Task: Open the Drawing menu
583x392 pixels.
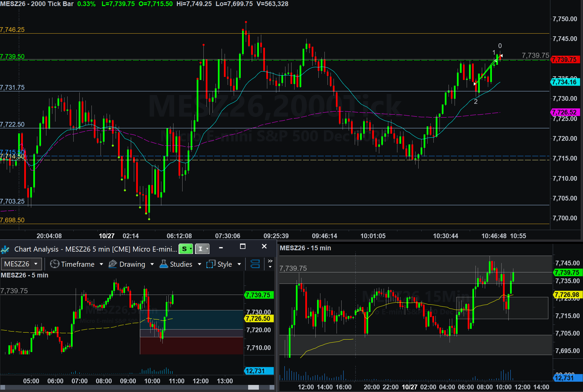Action: [x=131, y=264]
